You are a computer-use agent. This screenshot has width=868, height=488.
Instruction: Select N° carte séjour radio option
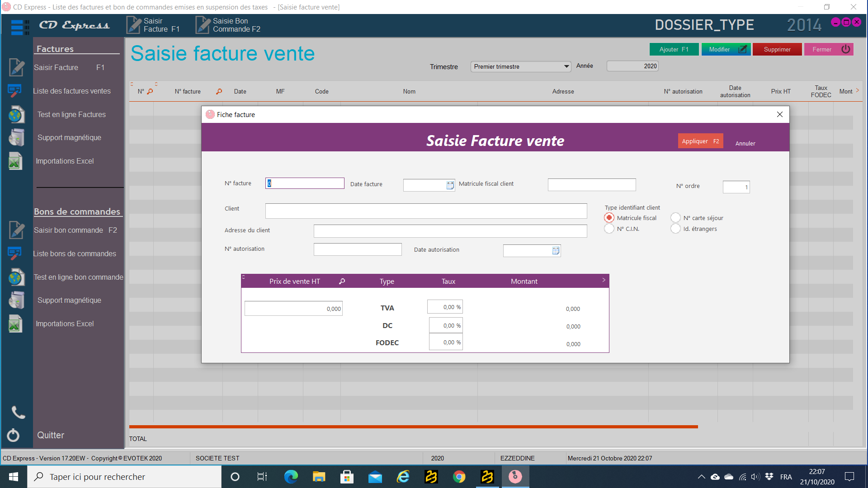point(675,218)
